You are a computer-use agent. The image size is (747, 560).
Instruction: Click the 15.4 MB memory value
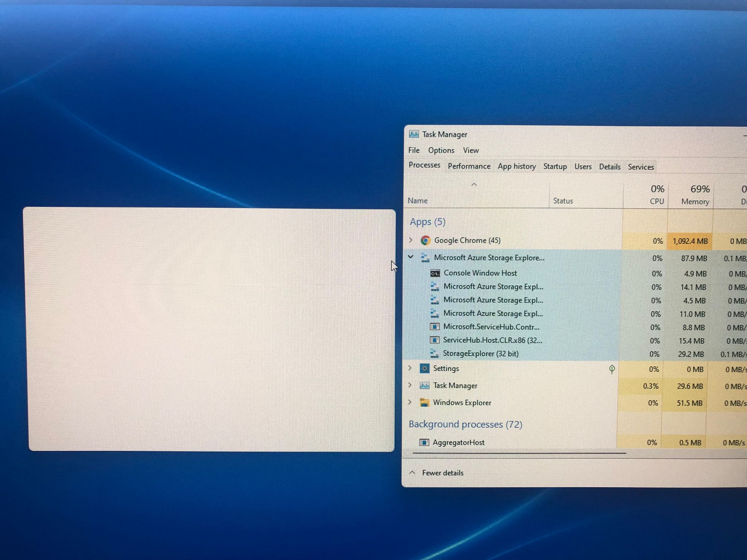pos(691,341)
